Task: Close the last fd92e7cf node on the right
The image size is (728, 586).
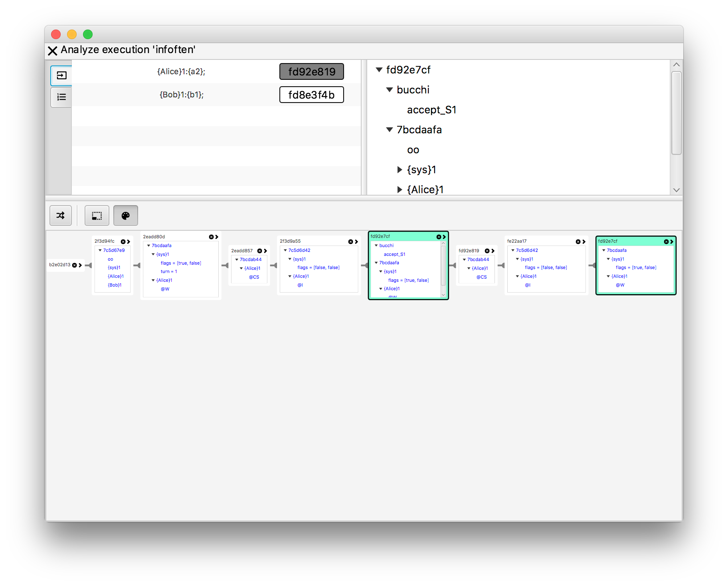Action: coord(666,242)
